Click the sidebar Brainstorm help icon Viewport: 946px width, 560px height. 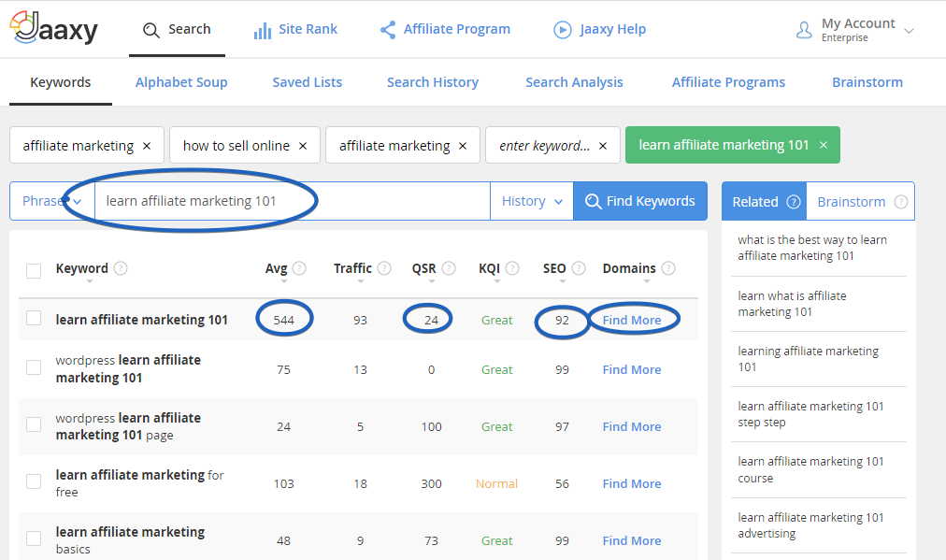tap(901, 202)
